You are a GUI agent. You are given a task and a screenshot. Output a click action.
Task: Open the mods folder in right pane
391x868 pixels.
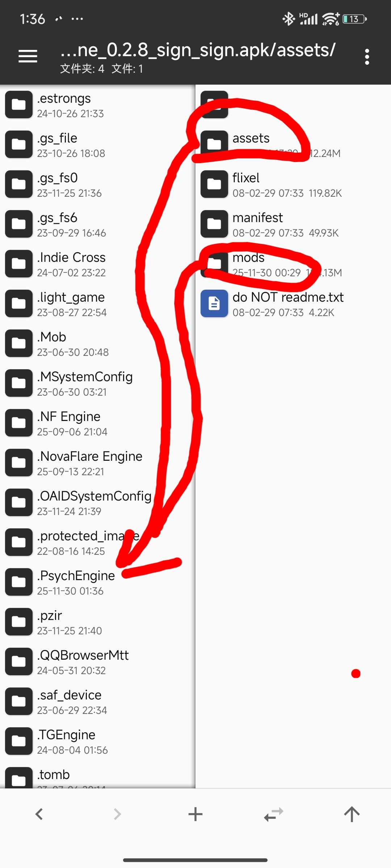293,264
